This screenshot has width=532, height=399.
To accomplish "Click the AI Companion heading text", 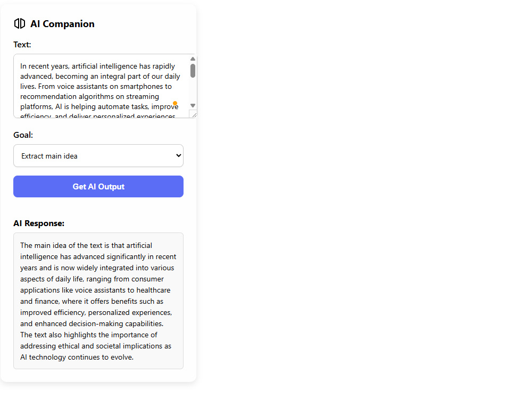I will click(x=62, y=24).
